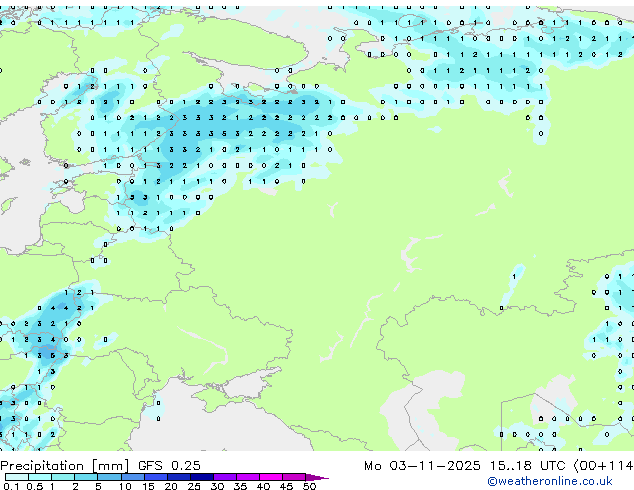Click the 'Precipitation [mm]' title text
This screenshot has width=634, height=490.
[65, 466]
